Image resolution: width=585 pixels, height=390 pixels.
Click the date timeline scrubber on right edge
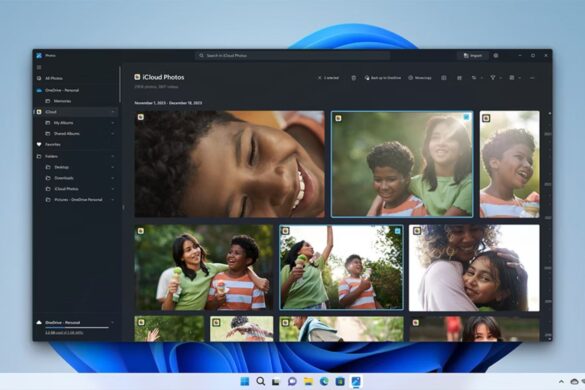548,226
